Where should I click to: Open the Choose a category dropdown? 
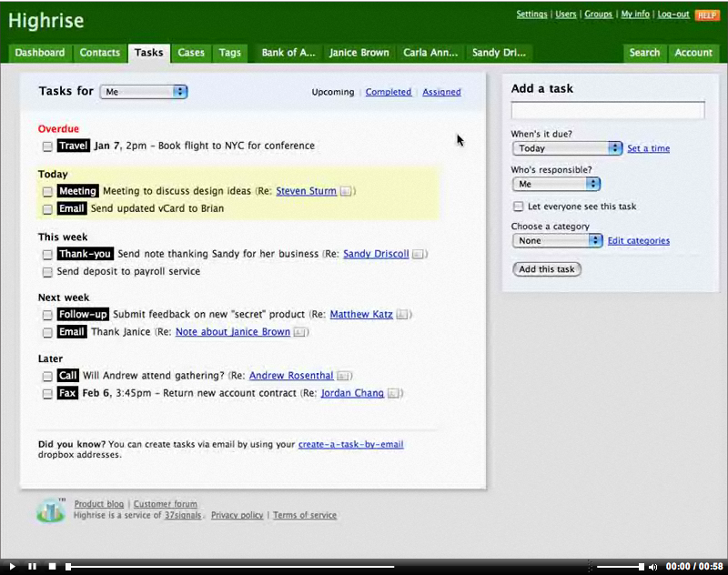557,241
